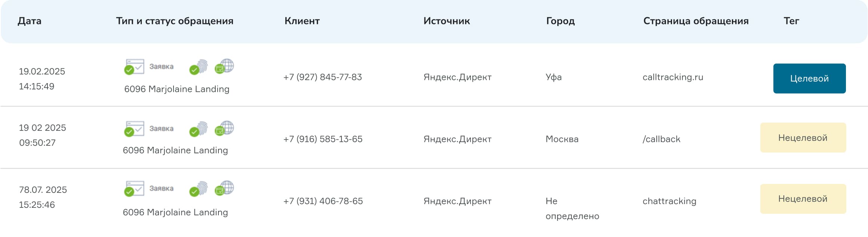The width and height of the screenshot is (868, 237).
Task: Select client phone +7 (931) 406-78-65
Action: tap(323, 201)
